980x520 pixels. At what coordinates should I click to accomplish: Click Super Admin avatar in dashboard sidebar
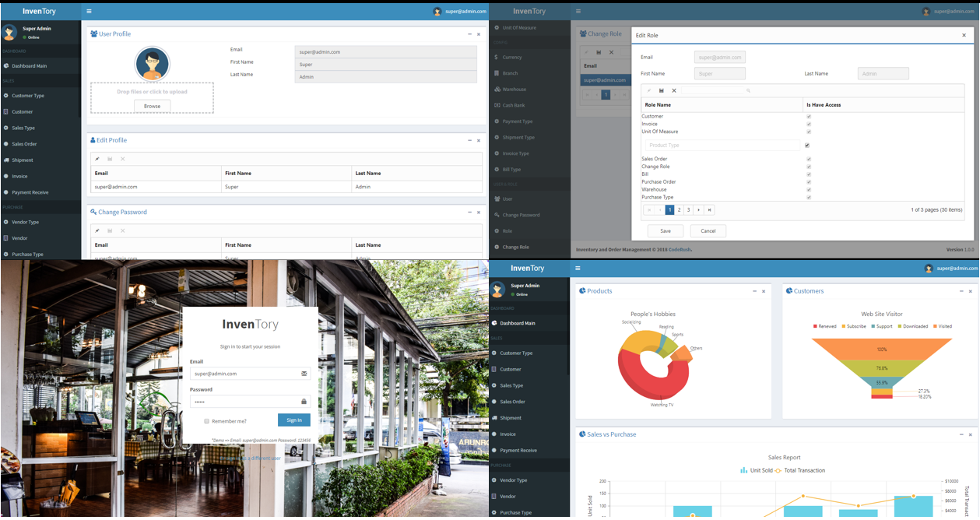click(498, 290)
